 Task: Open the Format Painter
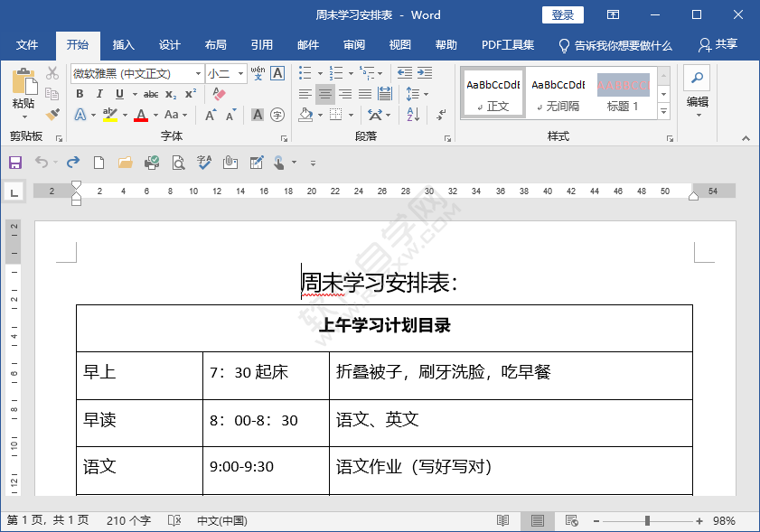(x=52, y=114)
